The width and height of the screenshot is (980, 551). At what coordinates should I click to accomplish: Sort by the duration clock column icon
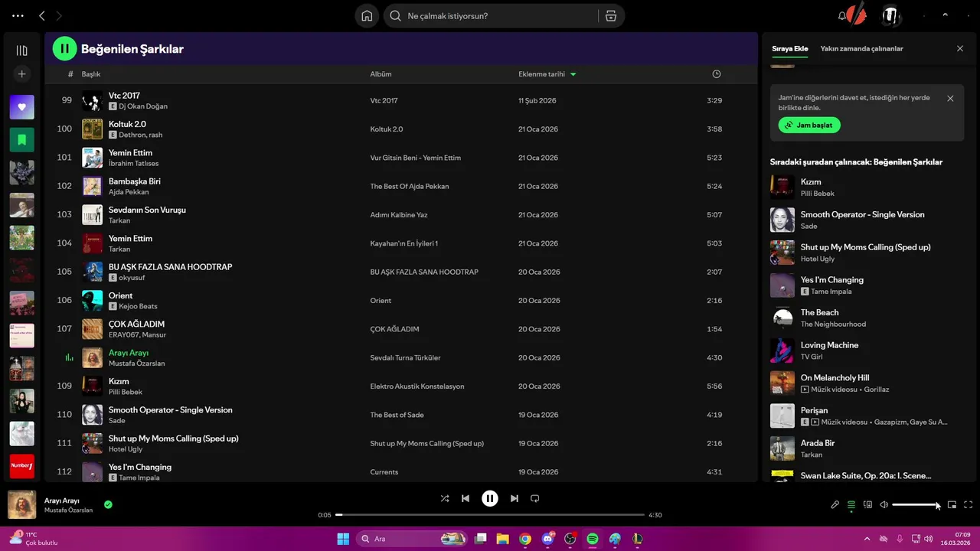point(717,74)
